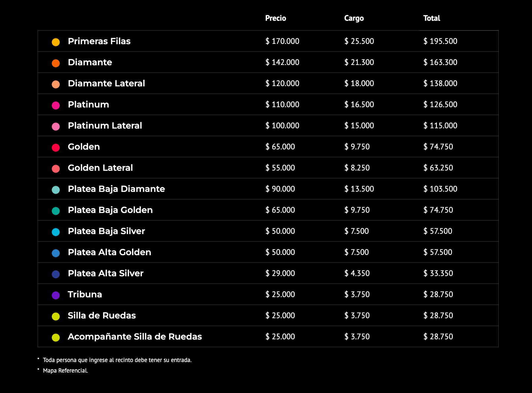Click the yellow Primeras Filas color dot

click(56, 42)
